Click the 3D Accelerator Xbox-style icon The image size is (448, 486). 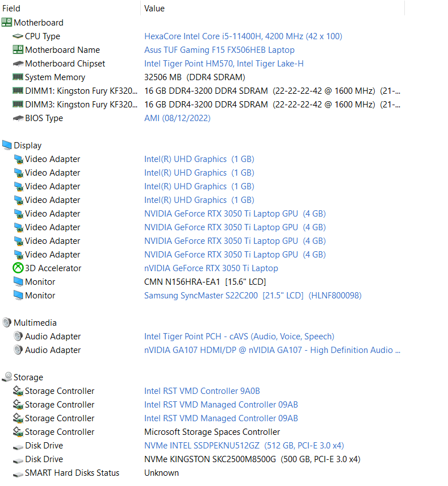click(18, 268)
